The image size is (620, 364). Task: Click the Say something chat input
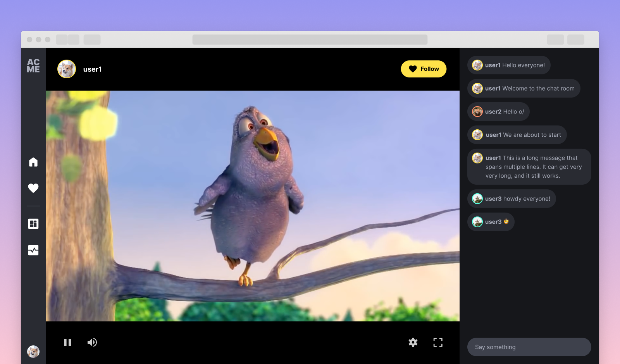click(529, 347)
